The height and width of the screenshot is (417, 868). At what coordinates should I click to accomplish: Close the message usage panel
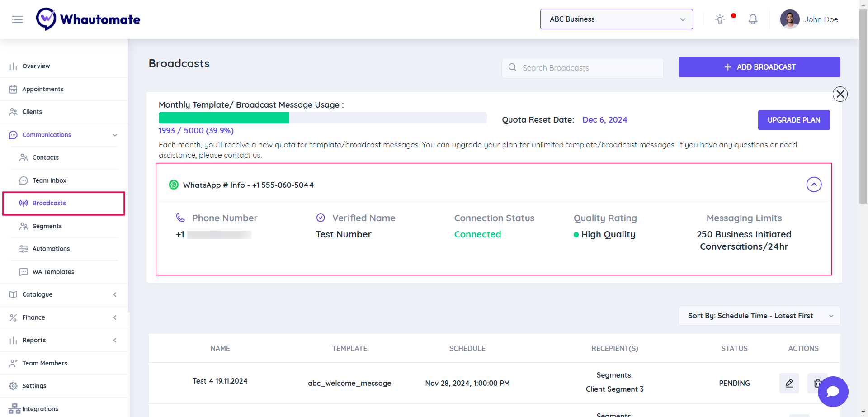point(840,94)
